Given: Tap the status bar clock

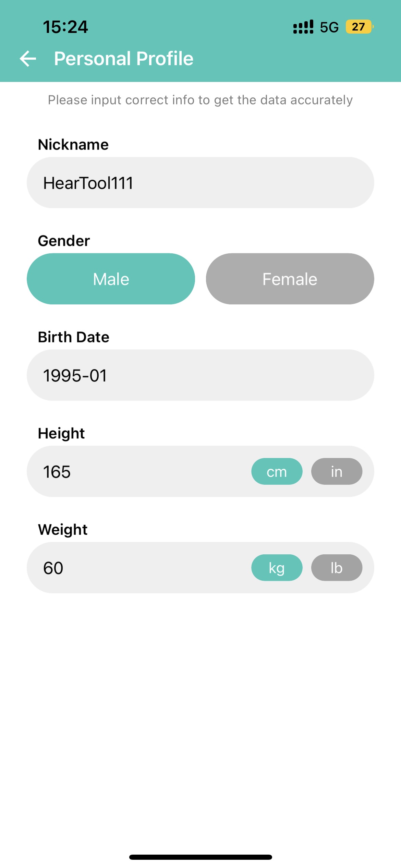Looking at the screenshot, I should 65,27.
